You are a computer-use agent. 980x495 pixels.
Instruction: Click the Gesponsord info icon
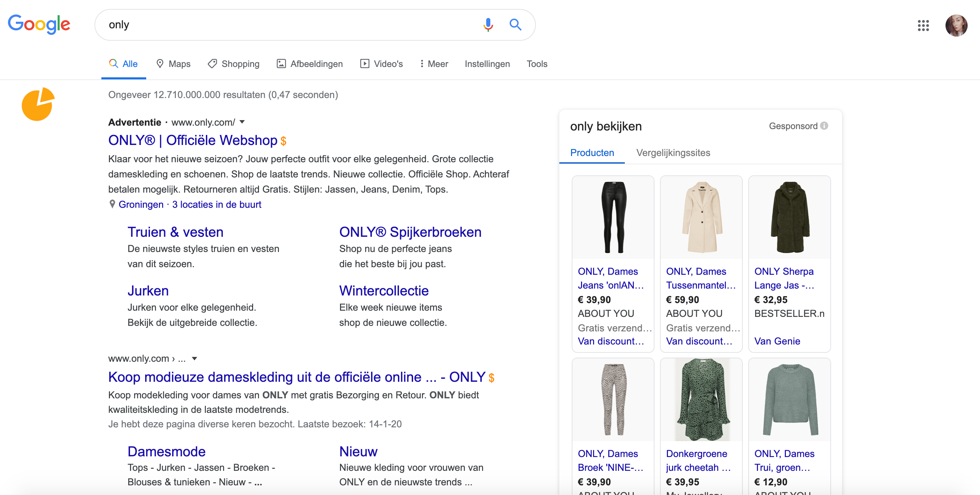click(824, 126)
